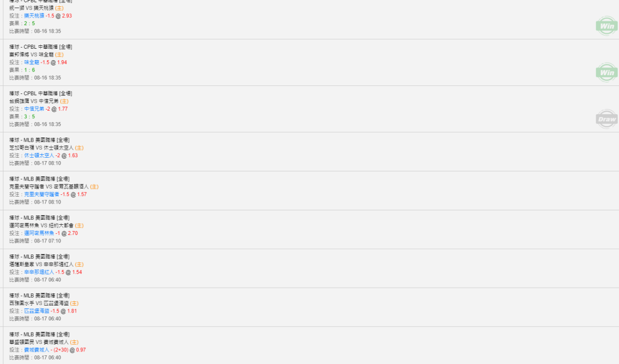Select the blue 克里夫蘭守護者 bet link
The image size is (619, 364).
point(41,194)
